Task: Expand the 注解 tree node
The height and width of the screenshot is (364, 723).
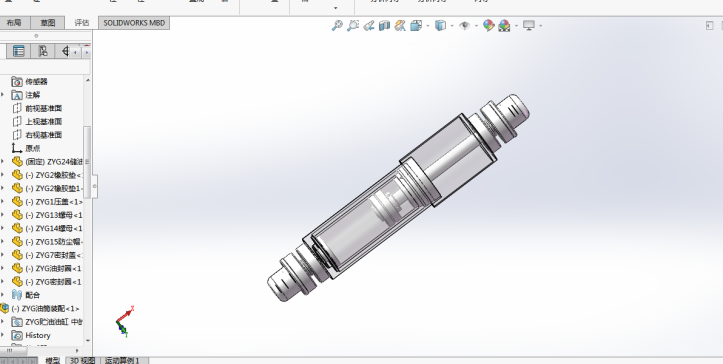Action: (3, 95)
